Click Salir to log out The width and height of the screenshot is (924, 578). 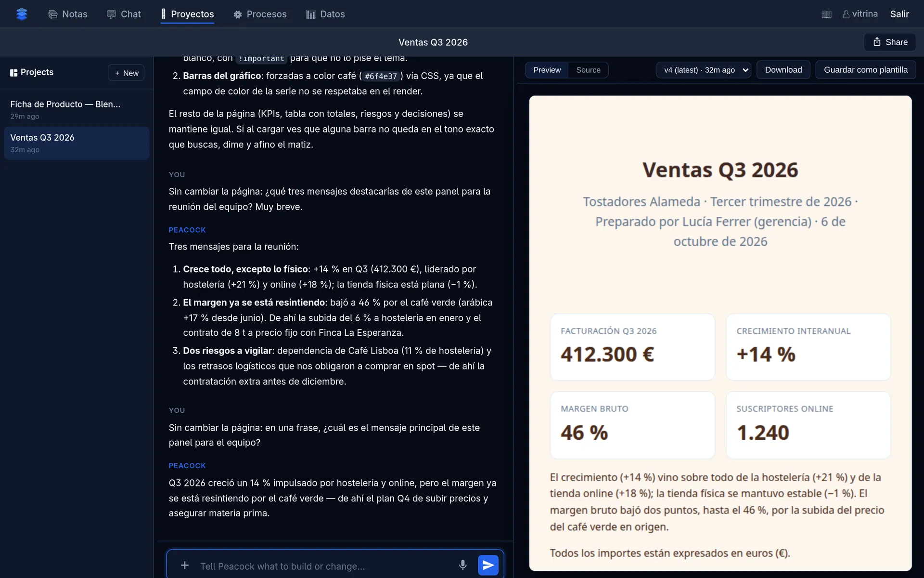coord(899,14)
